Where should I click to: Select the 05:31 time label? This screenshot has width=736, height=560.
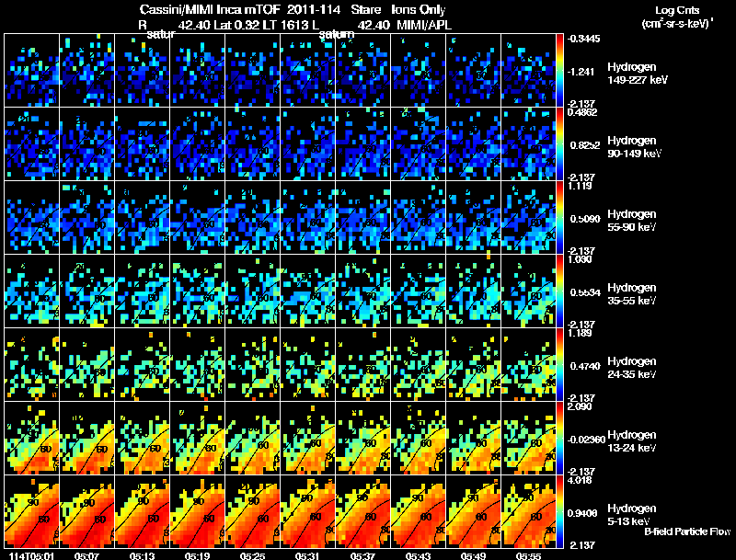(307, 555)
